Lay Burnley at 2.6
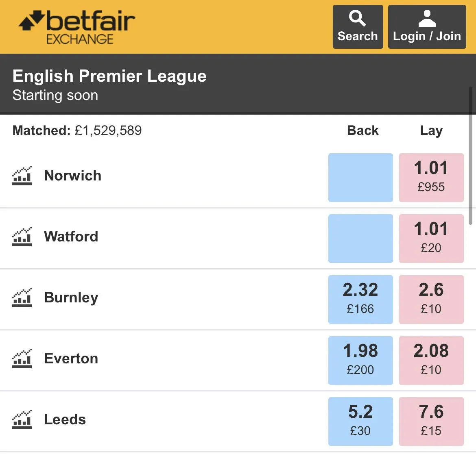Image resolution: width=476 pixels, height=454 pixels. pos(431,300)
